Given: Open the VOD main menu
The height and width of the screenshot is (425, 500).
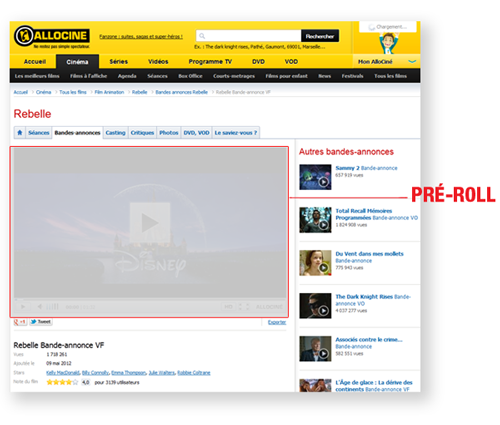Looking at the screenshot, I should pos(291,62).
